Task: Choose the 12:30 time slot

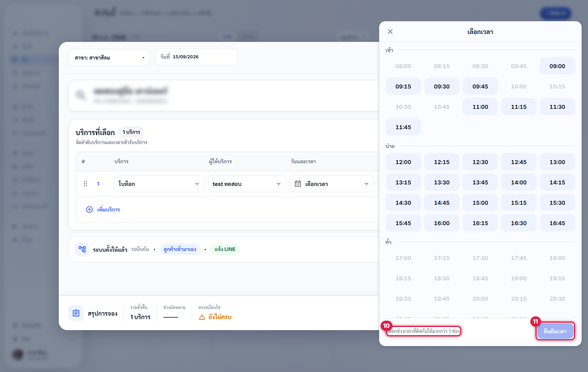Action: tap(480, 162)
